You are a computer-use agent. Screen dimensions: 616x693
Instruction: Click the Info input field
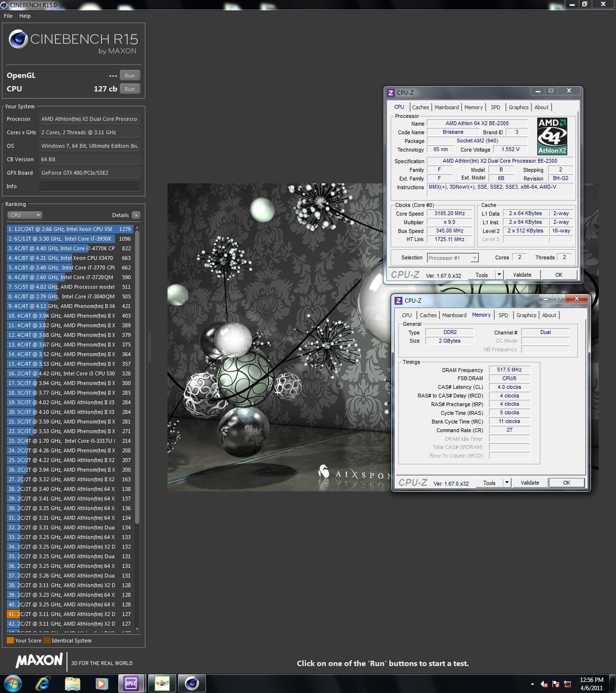pyautogui.click(x=90, y=186)
